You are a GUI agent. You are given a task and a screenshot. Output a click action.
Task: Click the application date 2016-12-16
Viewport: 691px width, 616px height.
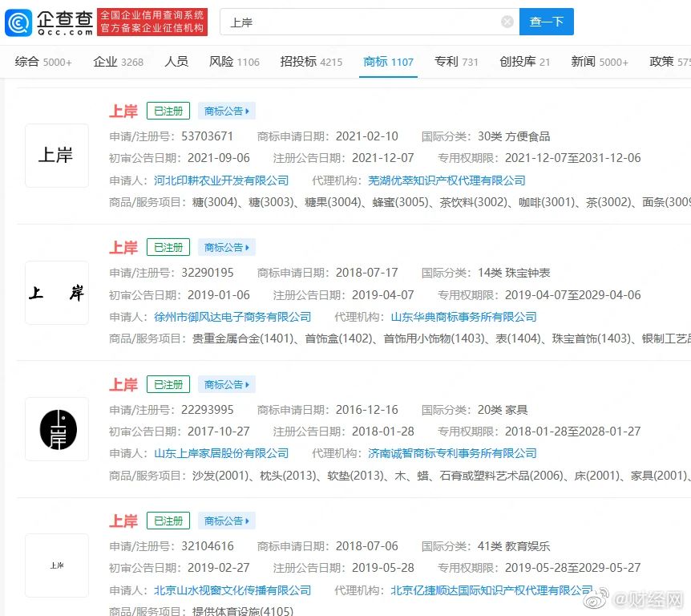click(366, 410)
